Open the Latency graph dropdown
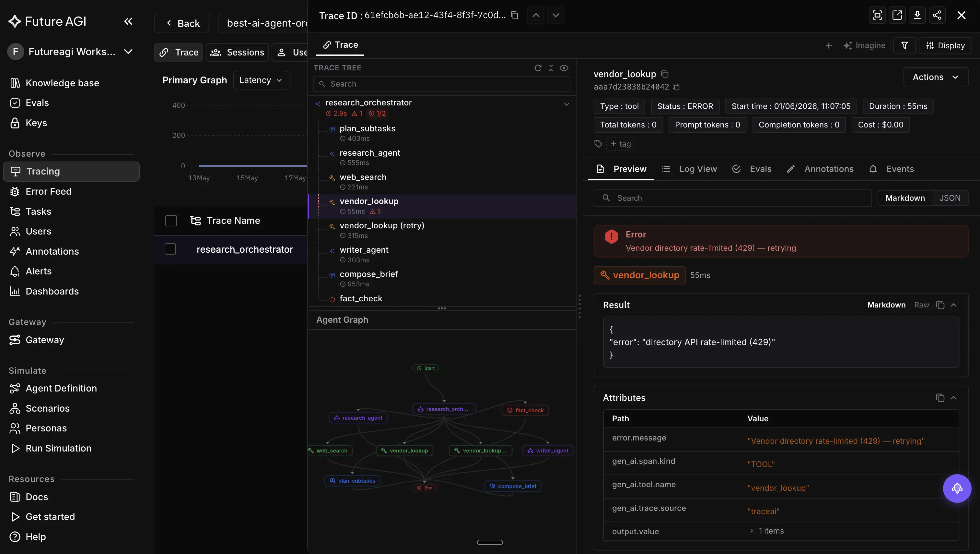 [x=261, y=80]
